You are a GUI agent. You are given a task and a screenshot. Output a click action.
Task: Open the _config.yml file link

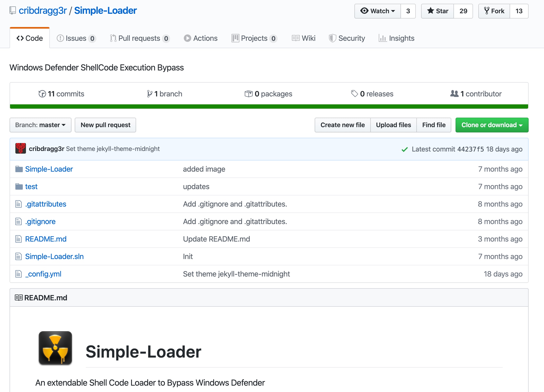[x=43, y=274]
